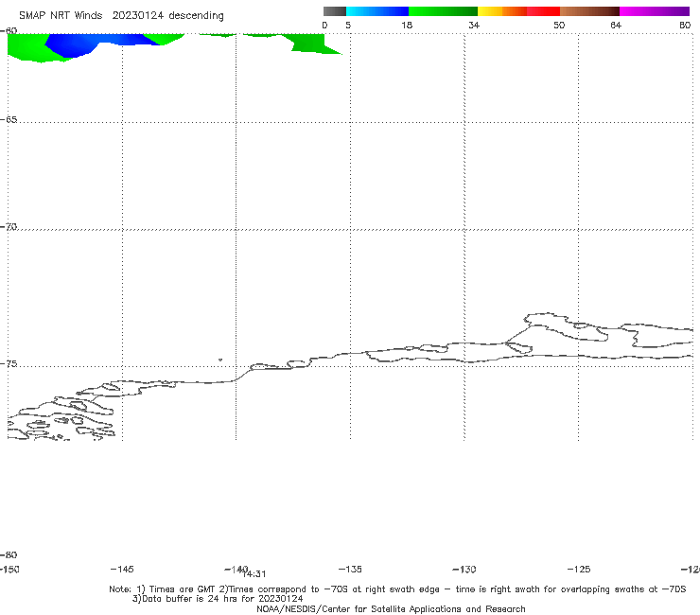This screenshot has height=615, width=700.
Task: Select the gray segment of the color bar
Action: (x=334, y=11)
